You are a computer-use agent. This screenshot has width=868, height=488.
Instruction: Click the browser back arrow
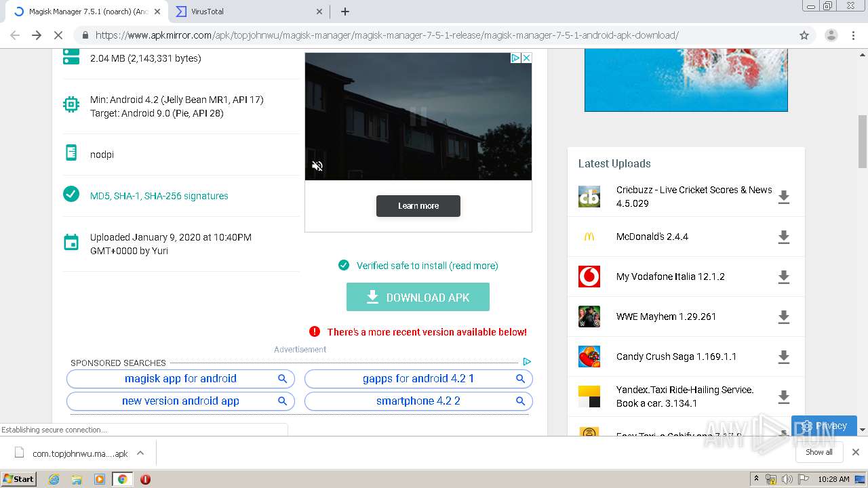tap(15, 35)
